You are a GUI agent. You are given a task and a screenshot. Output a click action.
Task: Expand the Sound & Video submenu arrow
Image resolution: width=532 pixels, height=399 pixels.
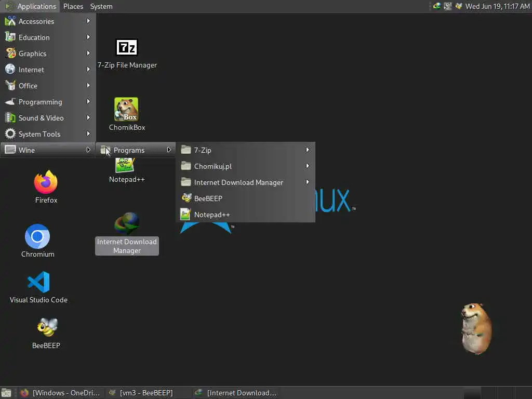(x=88, y=118)
